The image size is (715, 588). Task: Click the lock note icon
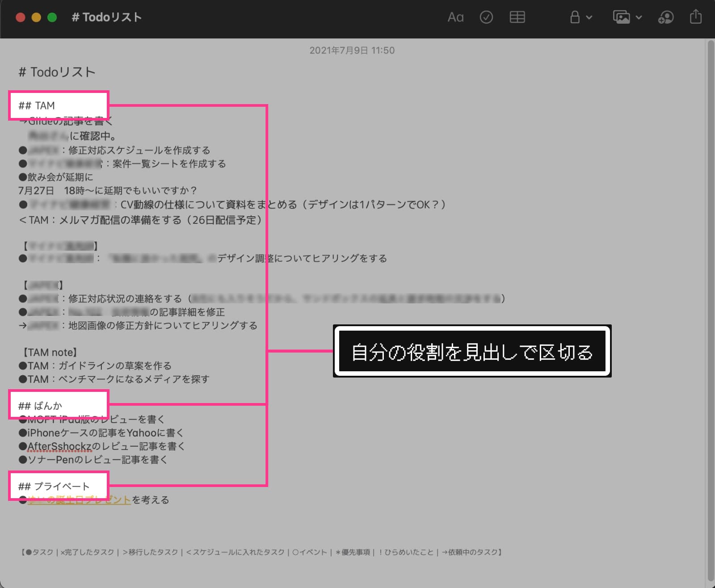[575, 17]
